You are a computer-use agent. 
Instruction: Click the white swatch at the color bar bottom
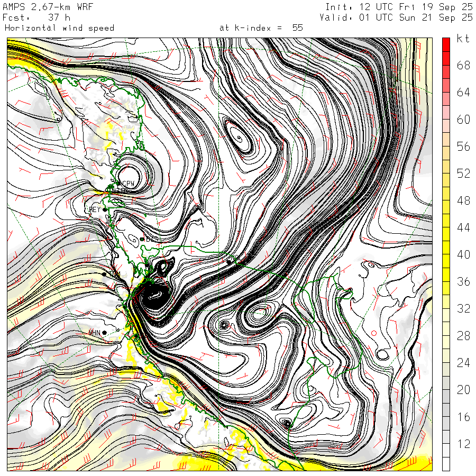tap(446, 464)
